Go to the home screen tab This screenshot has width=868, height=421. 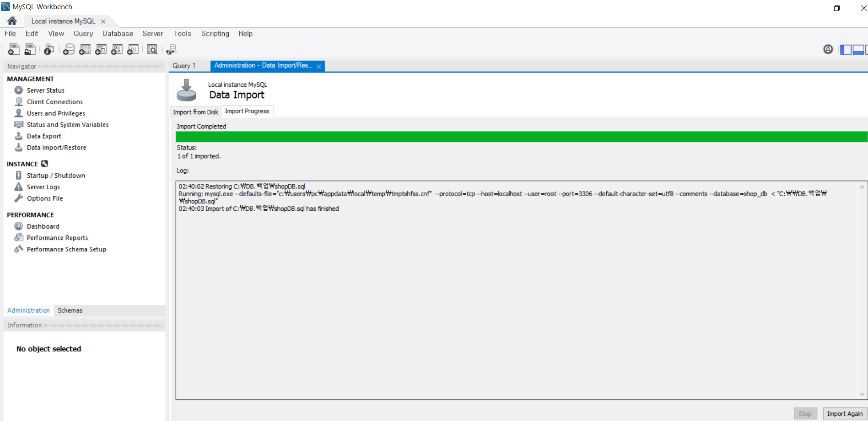tap(12, 21)
